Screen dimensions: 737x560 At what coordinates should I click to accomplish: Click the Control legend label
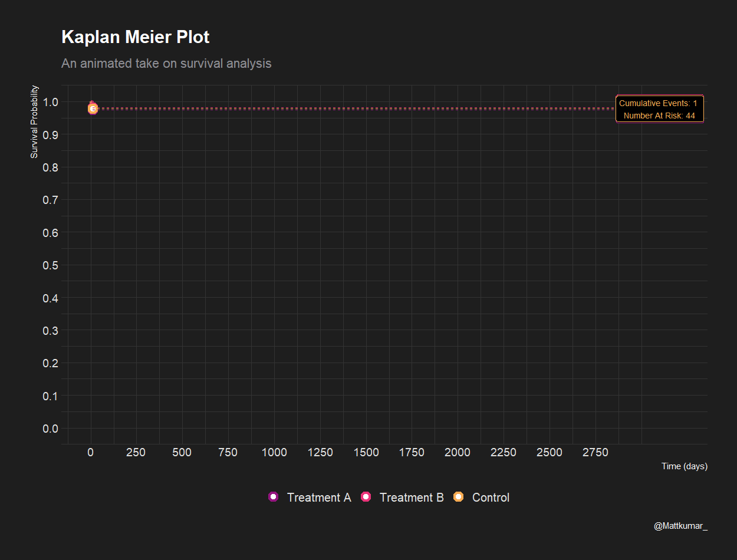click(491, 498)
